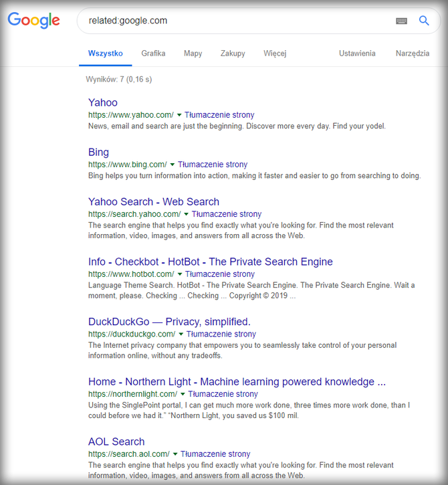
Task: Click Tłumaczenie strony for the AOL Search result
Action: tap(215, 454)
